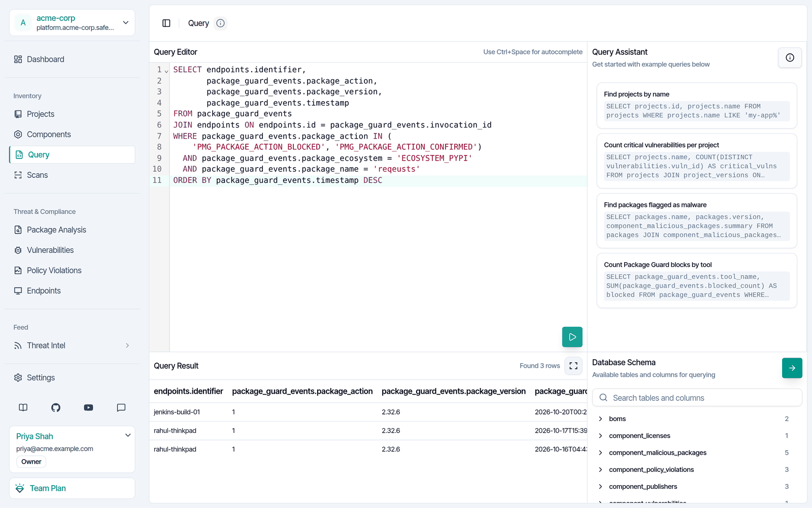This screenshot has width=812, height=508.
Task: Open the Dashboard page
Action: (x=72, y=59)
